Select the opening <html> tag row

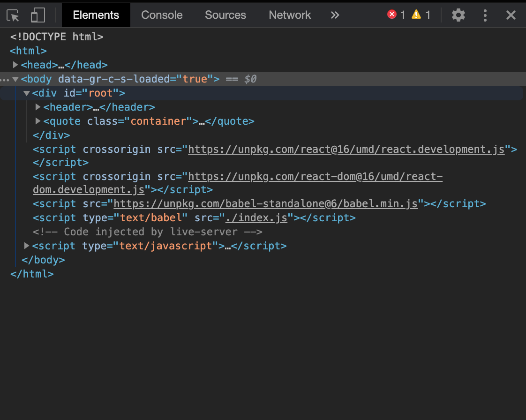tap(28, 51)
